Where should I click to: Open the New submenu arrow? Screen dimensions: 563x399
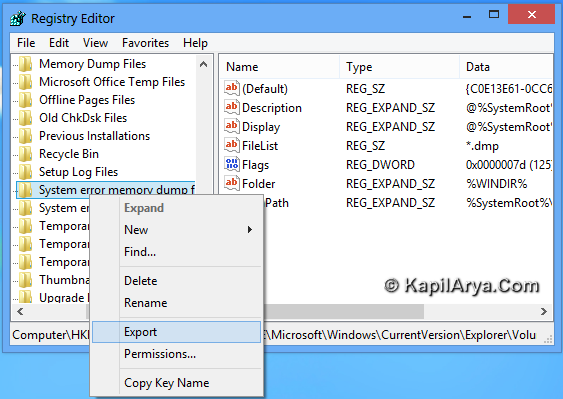250,229
